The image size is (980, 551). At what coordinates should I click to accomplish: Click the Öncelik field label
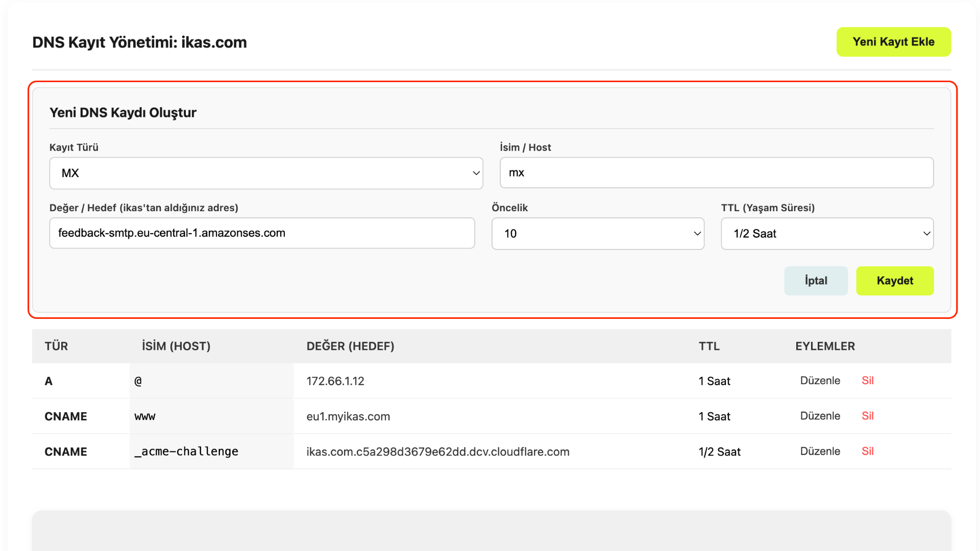click(x=509, y=208)
